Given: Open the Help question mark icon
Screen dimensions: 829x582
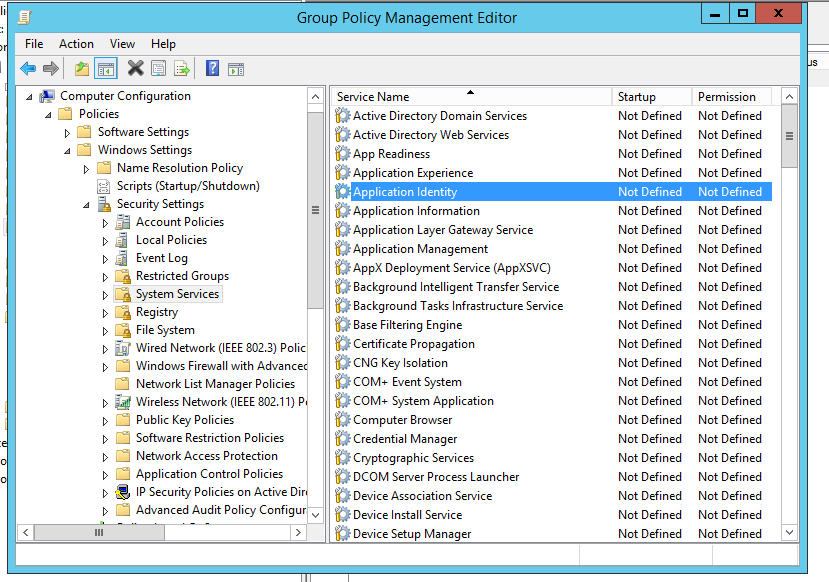Looking at the screenshot, I should [x=213, y=68].
